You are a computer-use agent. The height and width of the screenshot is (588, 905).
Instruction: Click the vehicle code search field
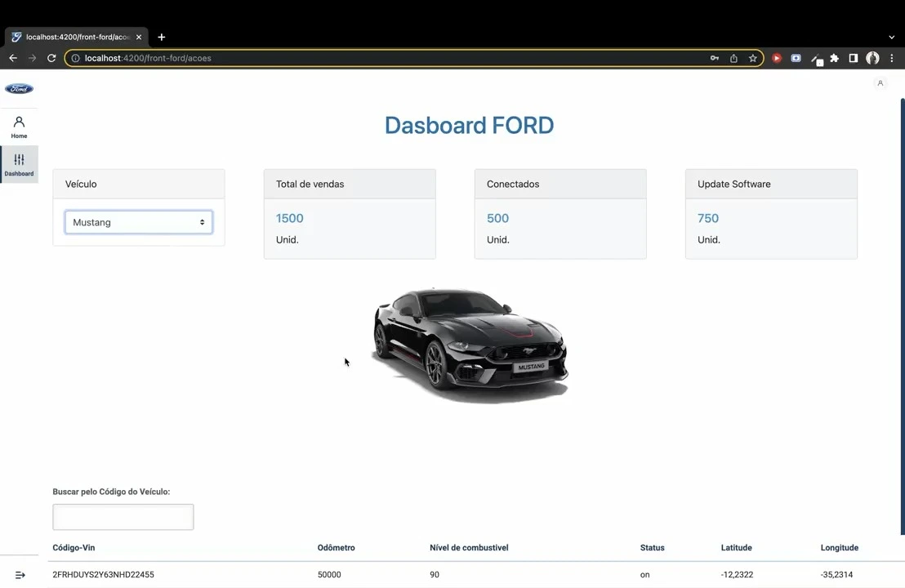pyautogui.click(x=123, y=516)
